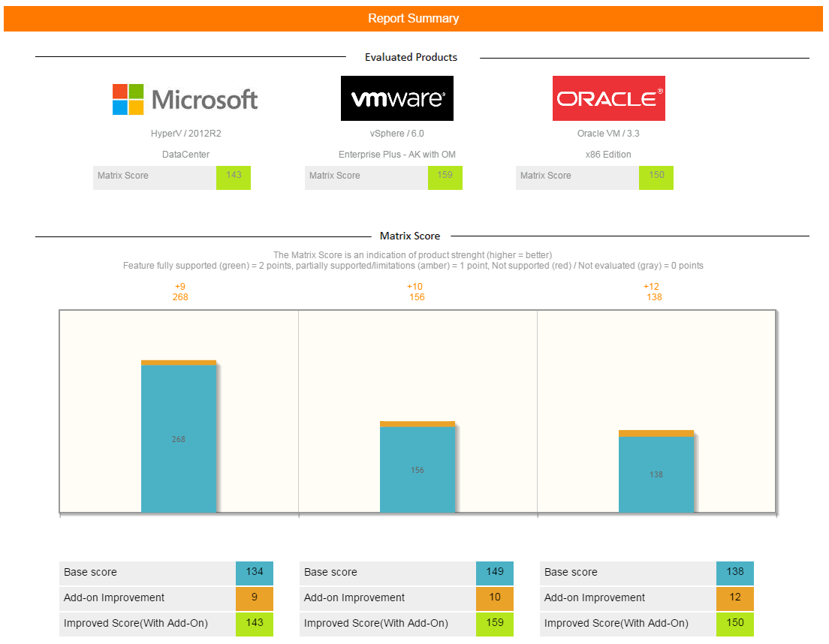Viewport: 829px width, 644px height.
Task: Select the green 143 Matrix Score box under DataCenter
Action: [234, 177]
